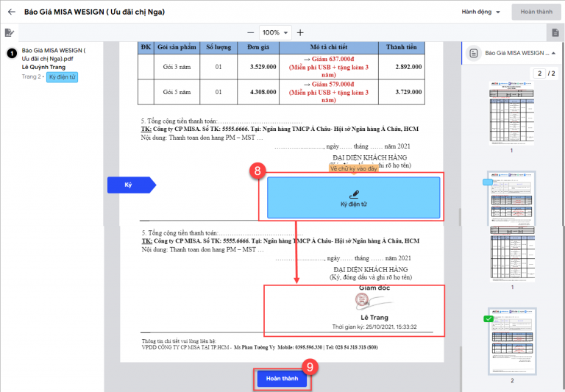Select signer Lê Quỳnh Trang in left panel

(43, 67)
